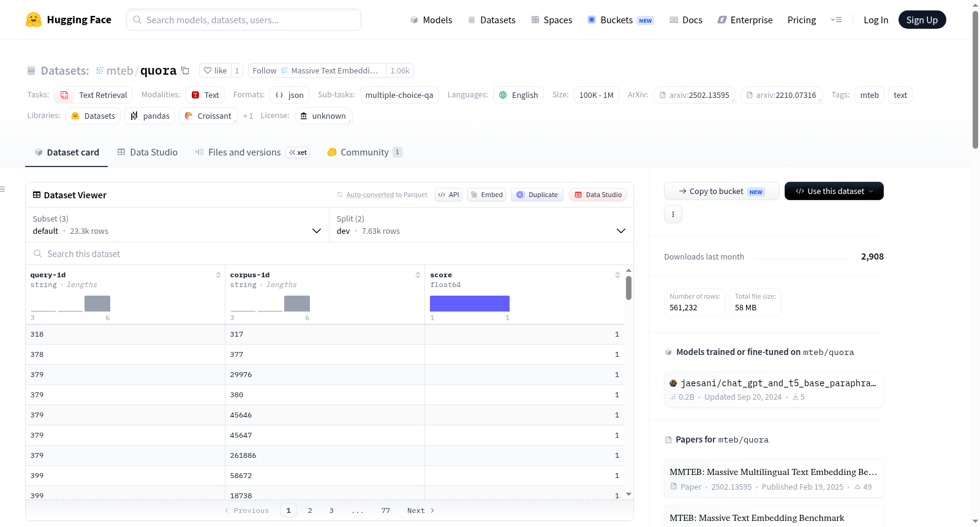980x527 pixels.
Task: Go to Buckets in top navigation
Action: point(620,20)
